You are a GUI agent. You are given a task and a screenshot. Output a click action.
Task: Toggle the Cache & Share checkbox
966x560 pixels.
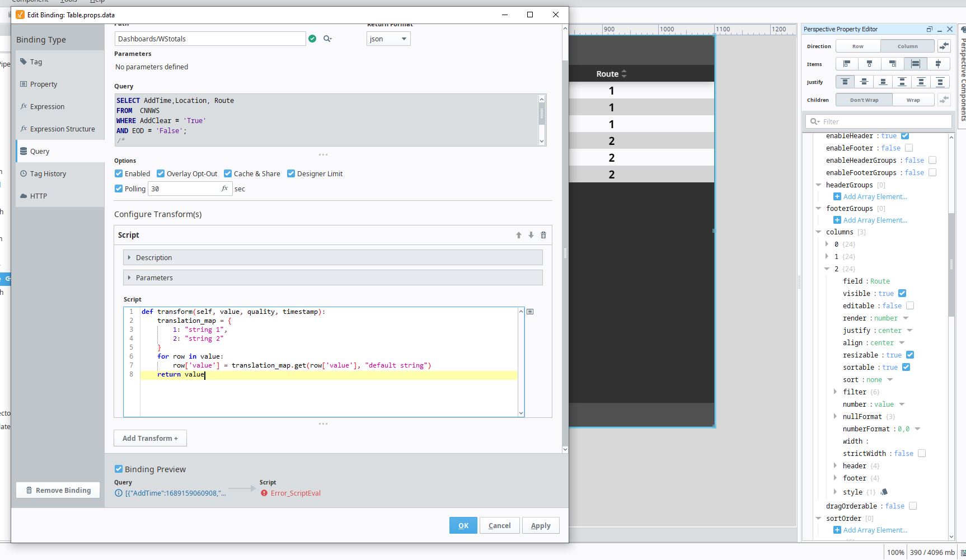click(228, 173)
